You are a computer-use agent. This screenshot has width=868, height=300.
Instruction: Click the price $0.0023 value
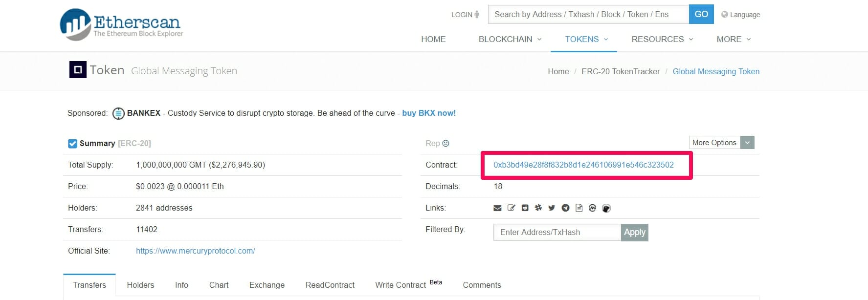click(x=180, y=186)
